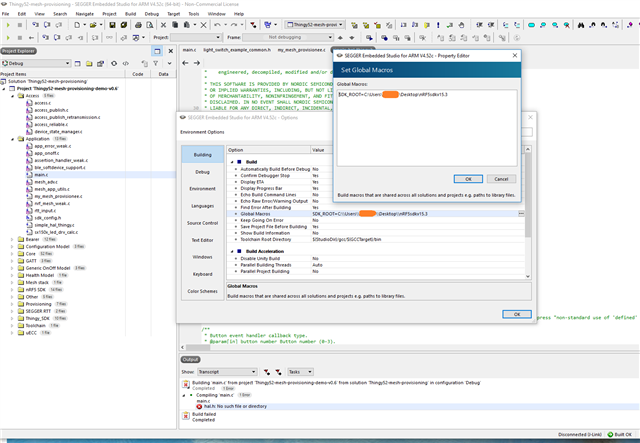Click the Paste clipboard icon in toolbar
Image resolution: width=640 pixels, height=443 pixels.
187,25
